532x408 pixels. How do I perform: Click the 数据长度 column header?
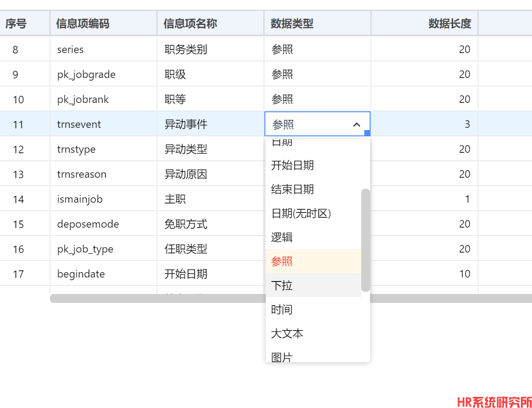(450, 24)
